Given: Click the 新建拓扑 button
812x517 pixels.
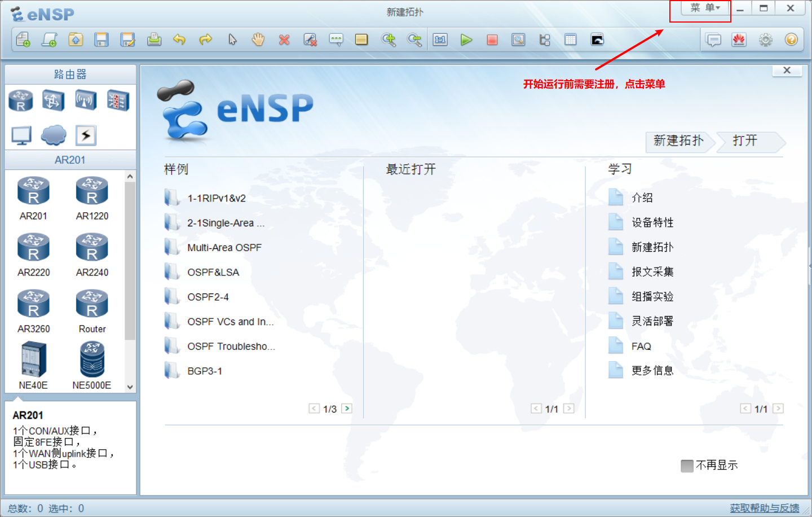Looking at the screenshot, I should [x=679, y=141].
